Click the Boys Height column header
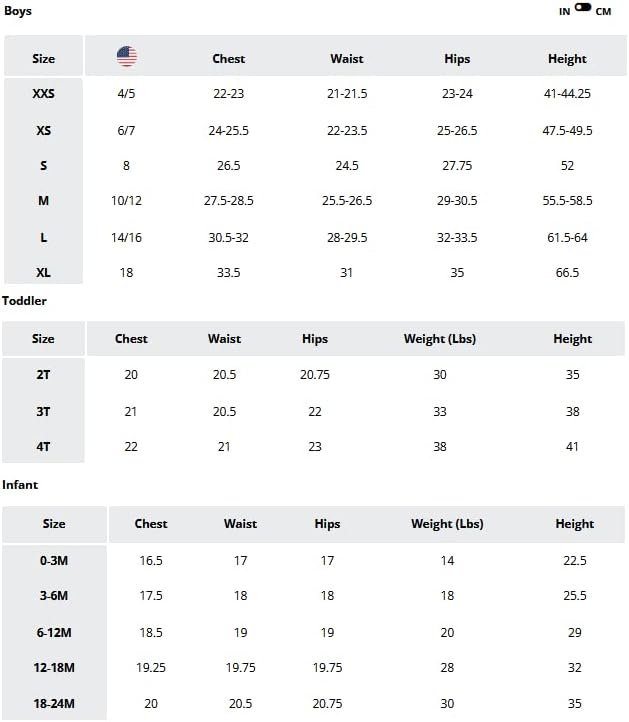 [x=567, y=59]
